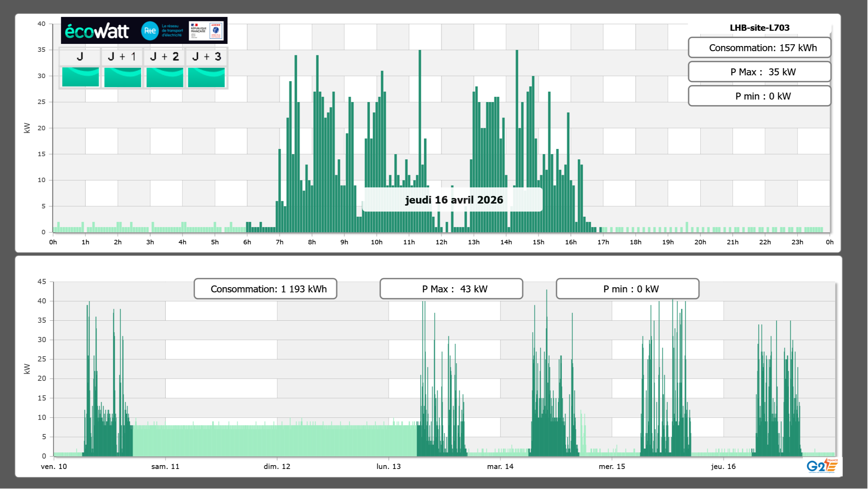The image size is (868, 489).
Task: Click the LHB-site-L703 site title
Action: pos(759,28)
